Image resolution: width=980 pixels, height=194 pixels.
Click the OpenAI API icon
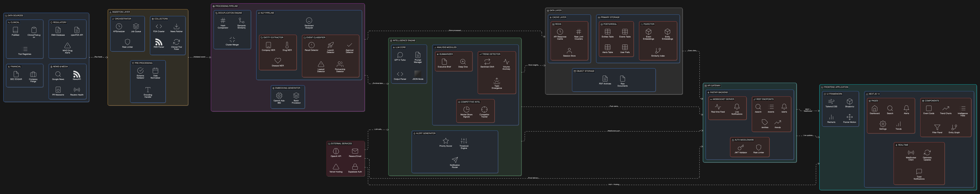point(336,151)
